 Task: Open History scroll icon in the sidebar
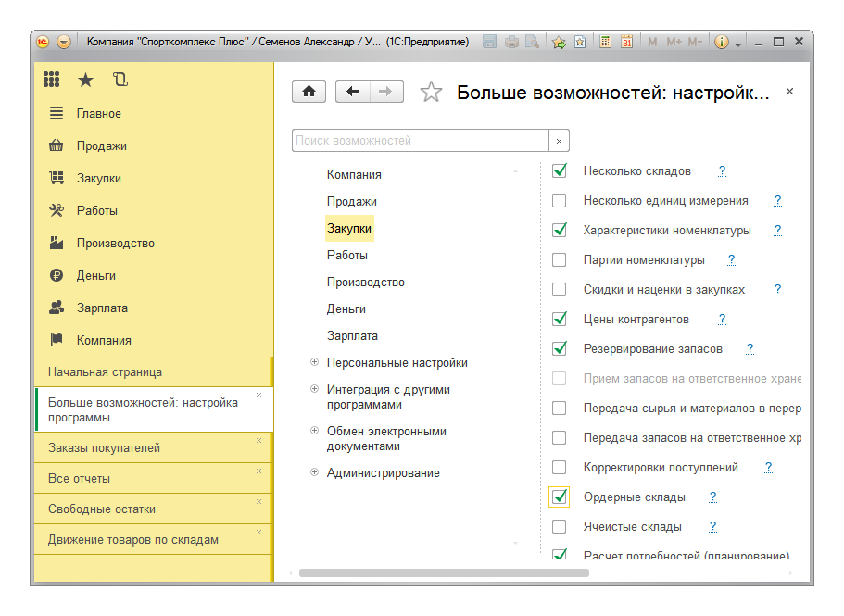tap(120, 80)
